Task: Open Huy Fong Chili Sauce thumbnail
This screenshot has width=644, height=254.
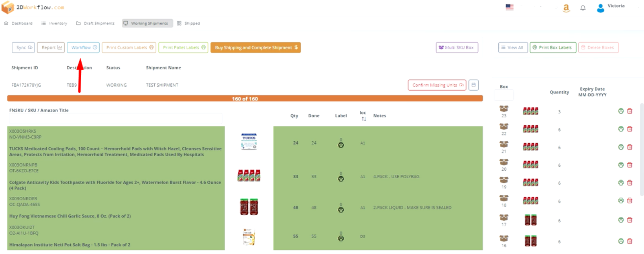Action: point(249,207)
